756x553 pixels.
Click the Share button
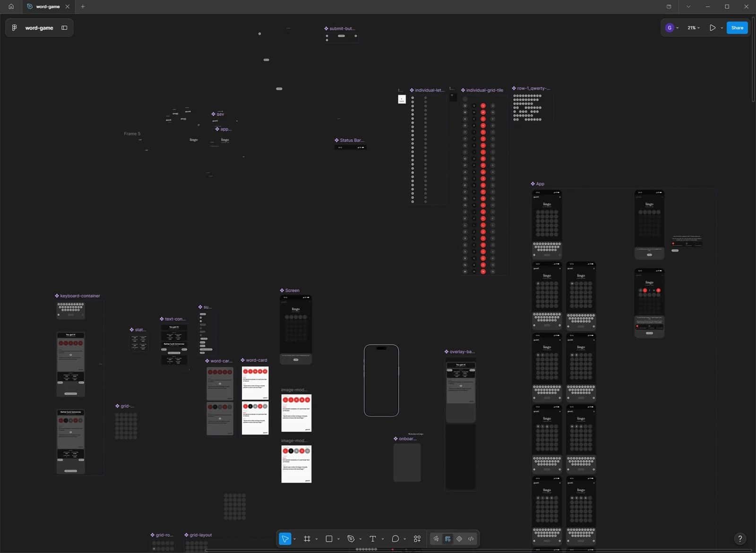[x=737, y=28]
